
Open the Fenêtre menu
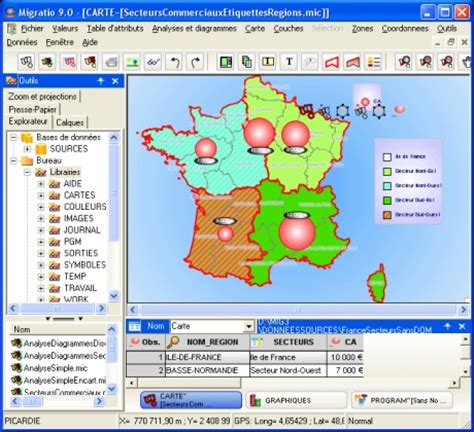point(60,42)
